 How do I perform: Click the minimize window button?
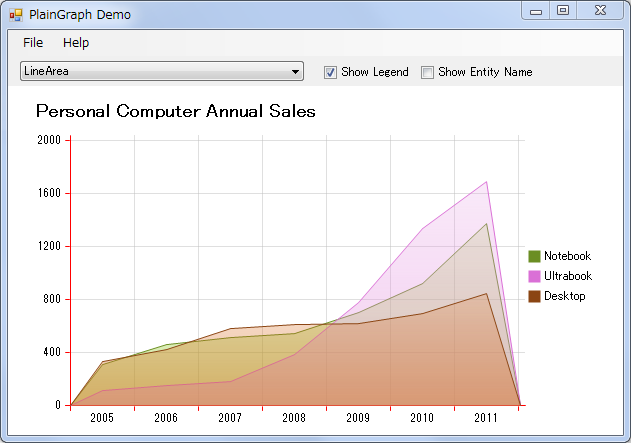536,11
